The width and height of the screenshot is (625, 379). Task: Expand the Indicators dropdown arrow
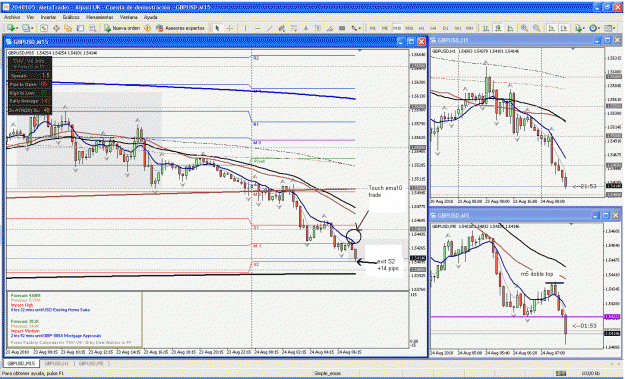click(x=583, y=28)
